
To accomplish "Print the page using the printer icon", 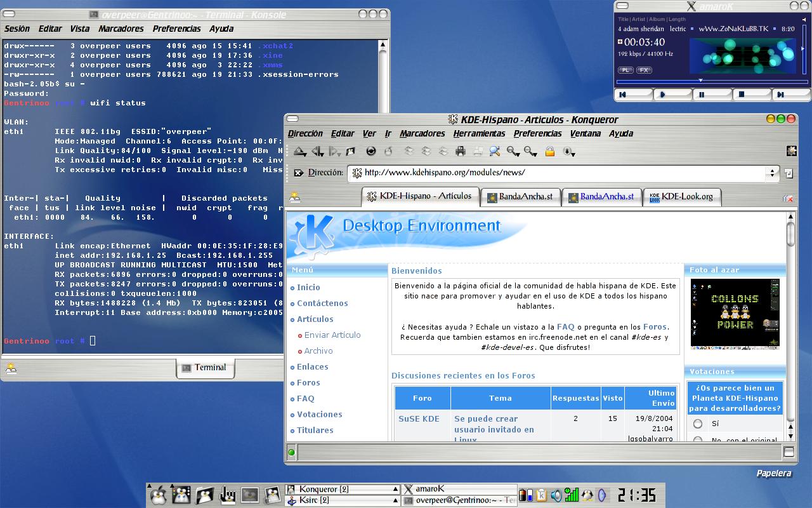I will pyautogui.click(x=461, y=151).
